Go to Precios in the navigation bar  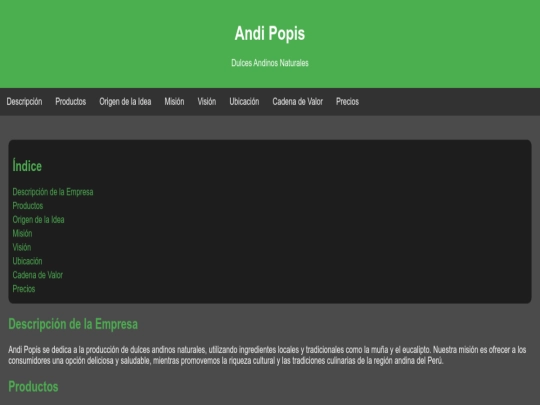[x=347, y=102]
